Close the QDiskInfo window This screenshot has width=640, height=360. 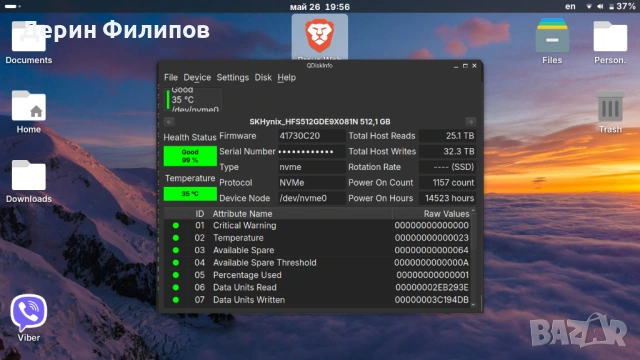[474, 66]
